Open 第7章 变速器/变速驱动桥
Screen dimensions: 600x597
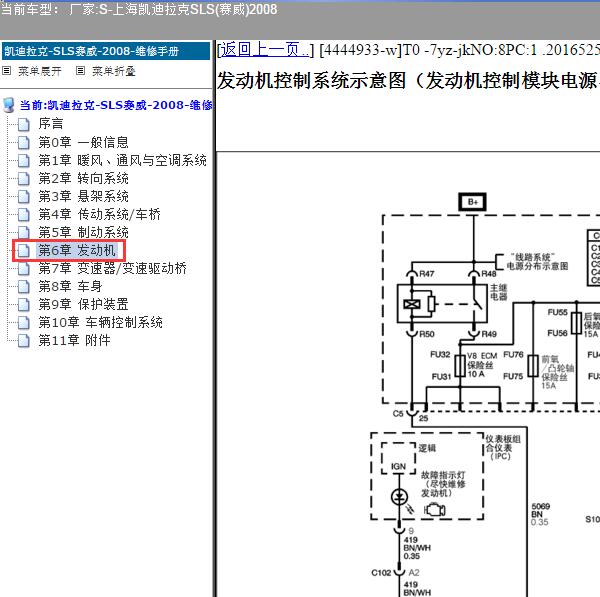[112, 268]
